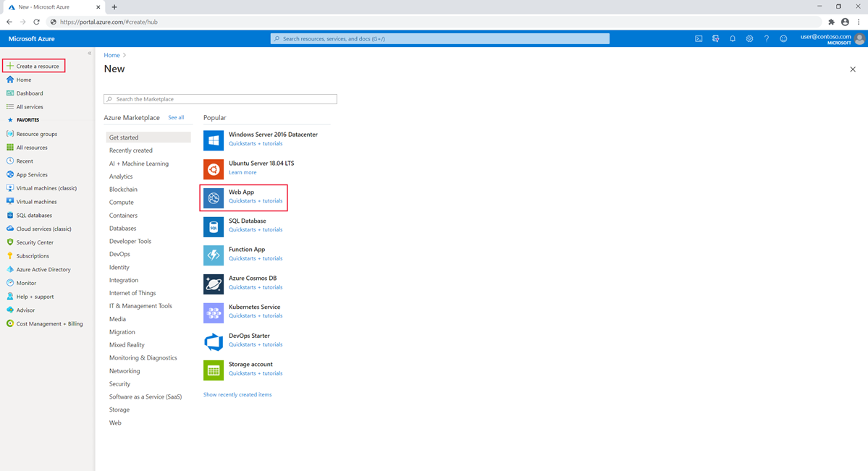The height and width of the screenshot is (471, 868).
Task: Select Containers category
Action: 124,216
